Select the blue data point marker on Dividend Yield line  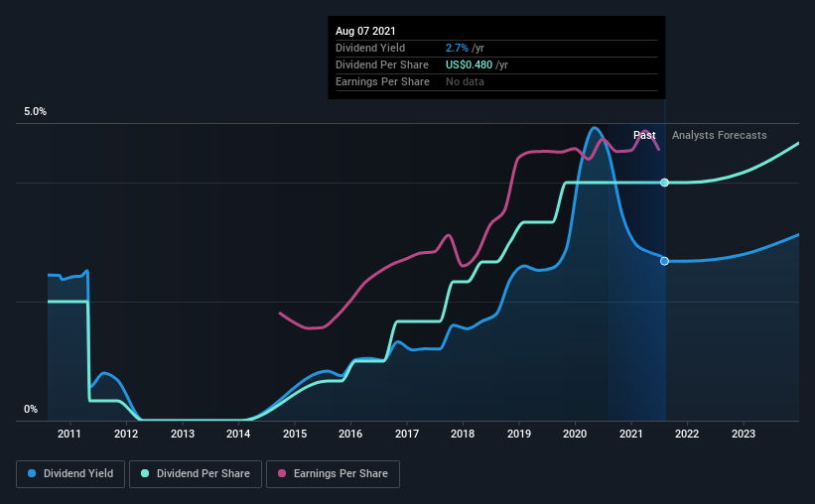click(664, 261)
